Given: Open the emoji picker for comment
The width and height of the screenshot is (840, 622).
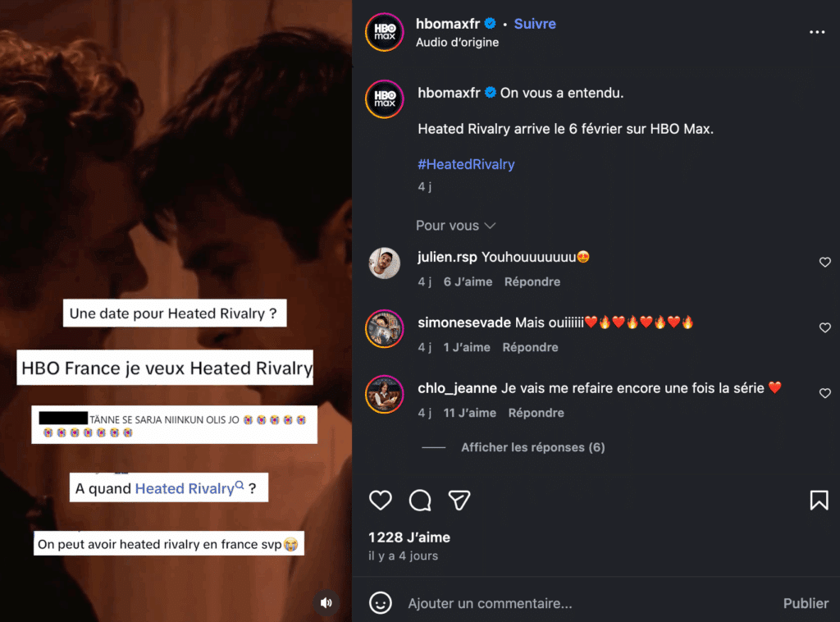Looking at the screenshot, I should click(381, 603).
